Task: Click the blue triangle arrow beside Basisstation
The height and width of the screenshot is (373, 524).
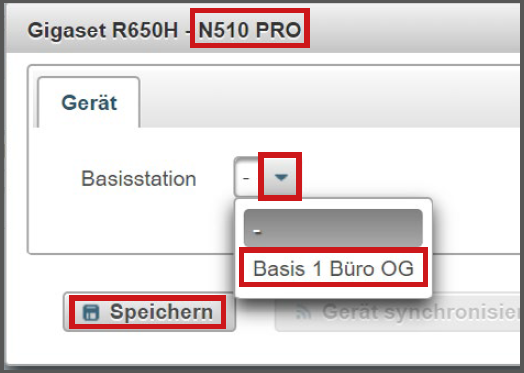Action: (x=281, y=177)
